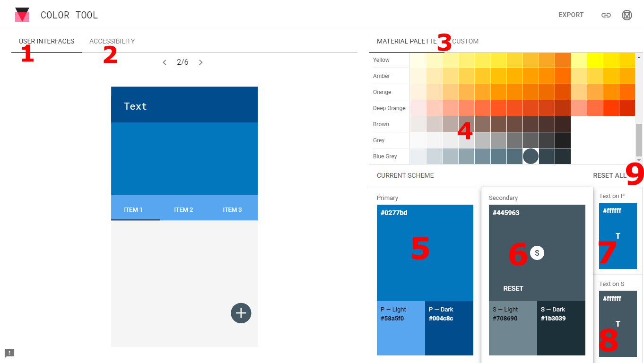Open the account avatar icon top right
The image size is (644, 363).
pos(627,15)
